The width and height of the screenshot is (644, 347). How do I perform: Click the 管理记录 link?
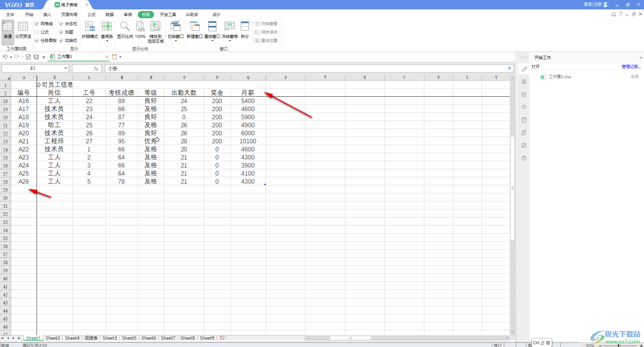tap(631, 67)
